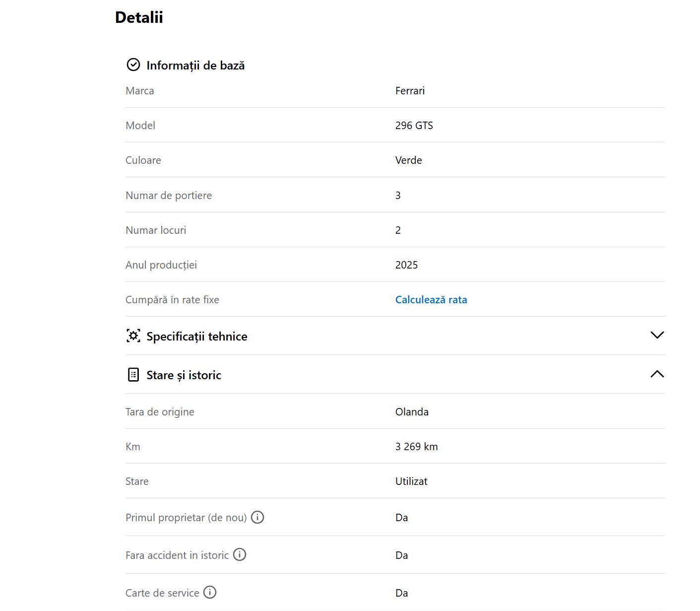Click the Stare și istoric section heading
700x611 pixels.
point(184,375)
